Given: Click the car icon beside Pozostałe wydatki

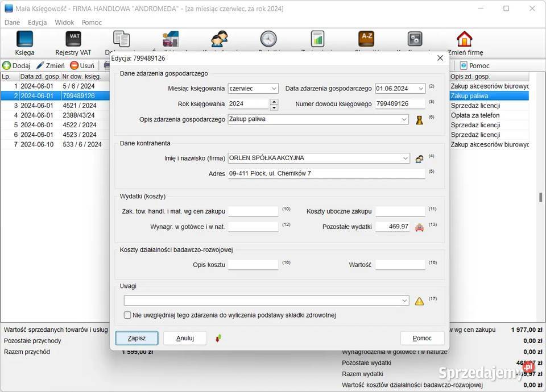Looking at the screenshot, I should tap(420, 227).
